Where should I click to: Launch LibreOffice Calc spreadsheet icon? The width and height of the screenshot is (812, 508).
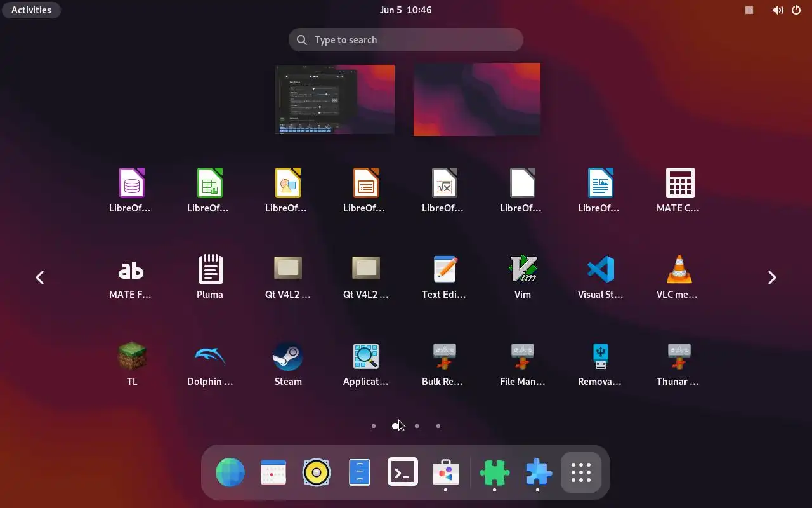[x=210, y=183]
